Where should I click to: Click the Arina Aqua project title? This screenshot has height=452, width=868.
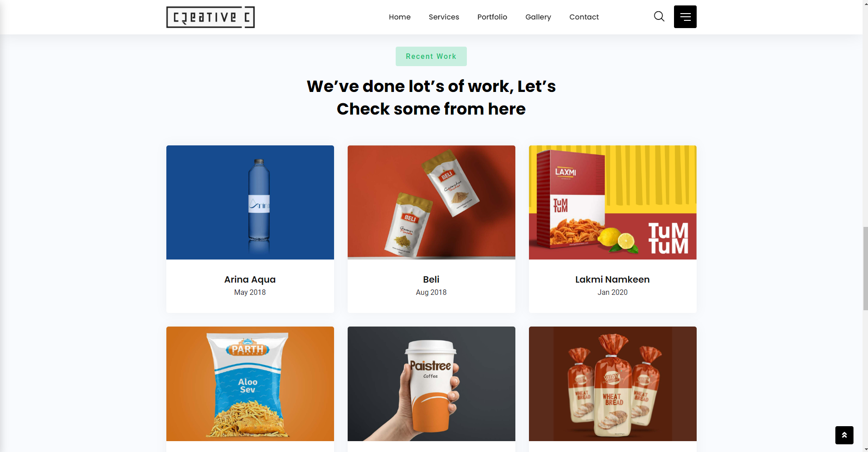point(250,279)
